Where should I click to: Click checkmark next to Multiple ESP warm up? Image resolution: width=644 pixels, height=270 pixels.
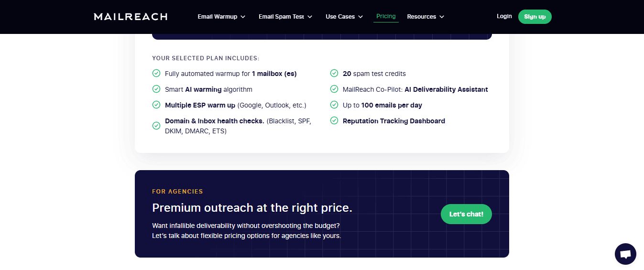[x=156, y=105]
